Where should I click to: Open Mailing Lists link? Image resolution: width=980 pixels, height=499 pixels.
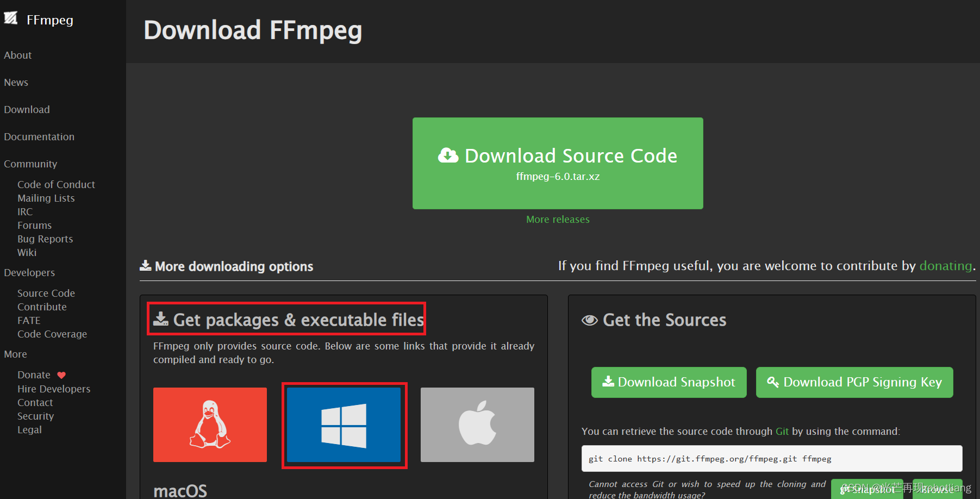[x=46, y=198]
